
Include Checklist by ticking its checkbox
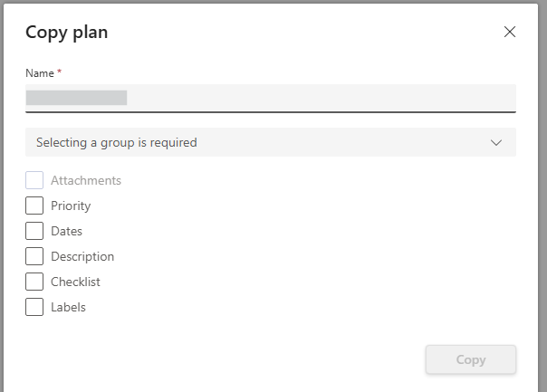pos(34,282)
